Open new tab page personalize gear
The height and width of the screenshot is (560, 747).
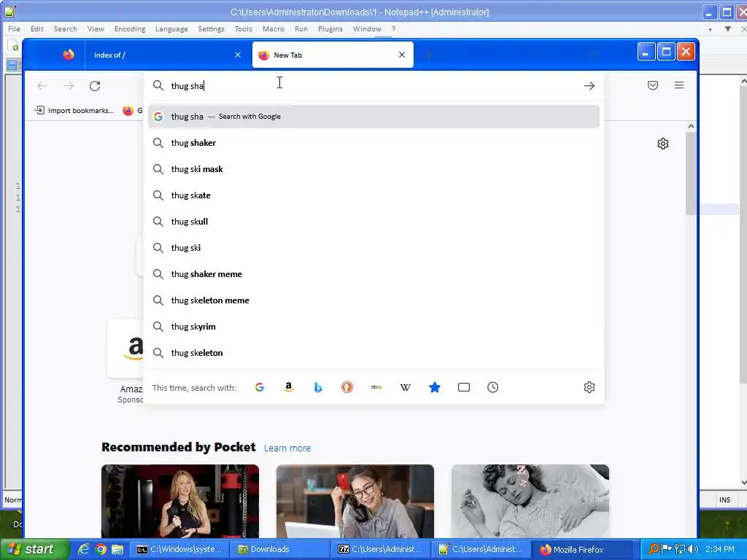pyautogui.click(x=662, y=144)
